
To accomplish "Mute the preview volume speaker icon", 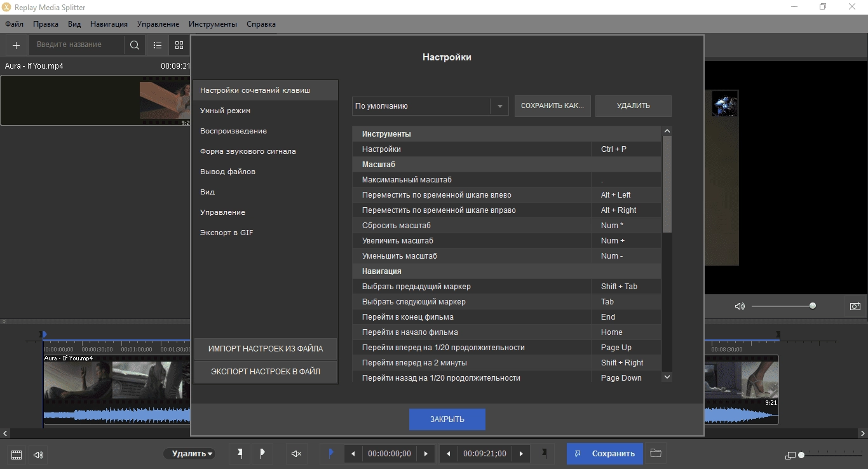I will click(739, 306).
